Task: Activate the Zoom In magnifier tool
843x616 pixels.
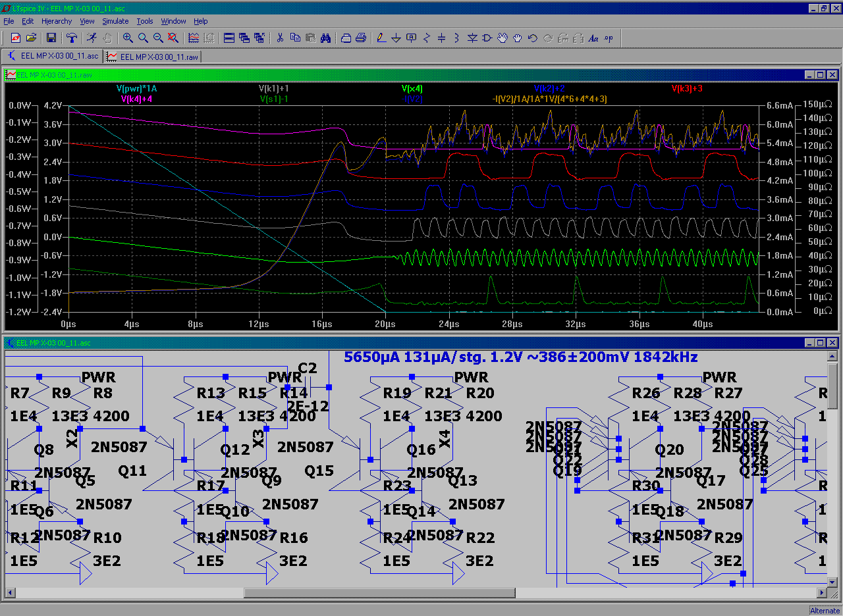Action: coord(127,38)
